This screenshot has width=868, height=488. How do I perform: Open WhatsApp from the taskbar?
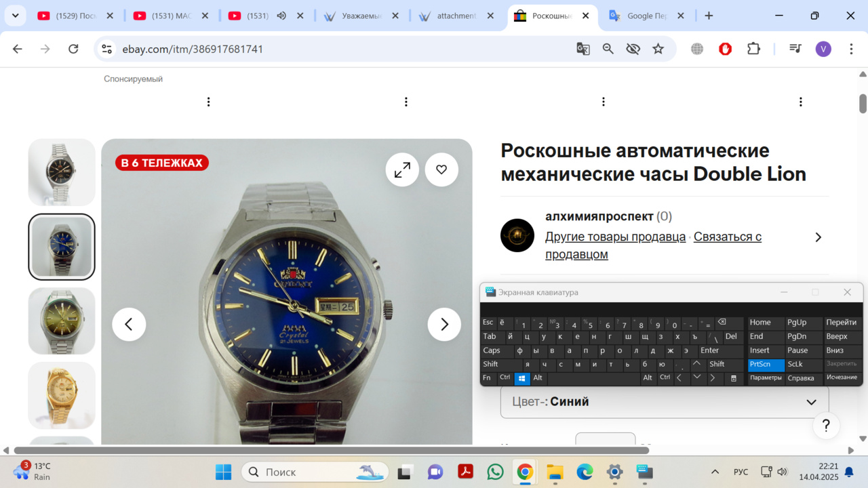[496, 472]
